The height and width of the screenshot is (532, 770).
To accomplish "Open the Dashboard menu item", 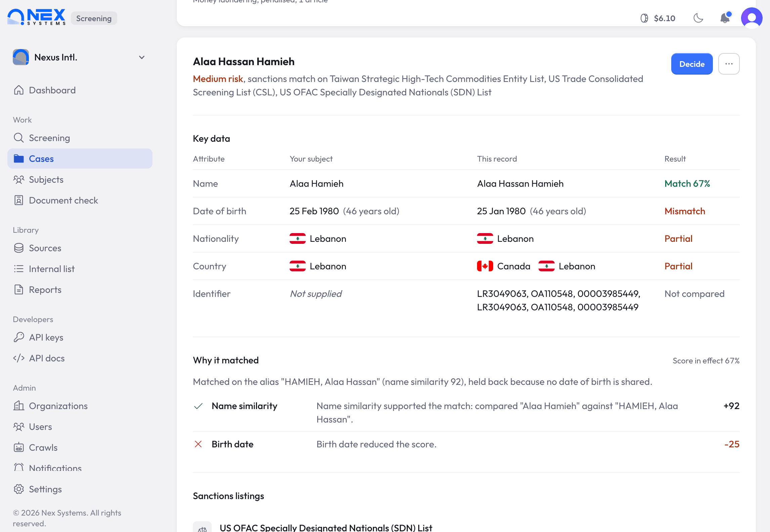I will coord(80,90).
